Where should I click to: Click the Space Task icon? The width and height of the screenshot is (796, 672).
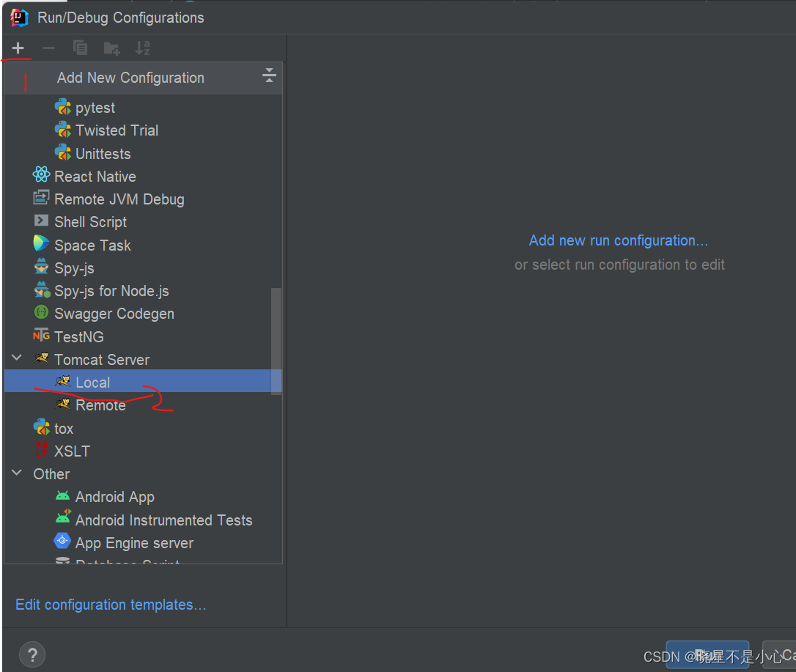tap(41, 244)
